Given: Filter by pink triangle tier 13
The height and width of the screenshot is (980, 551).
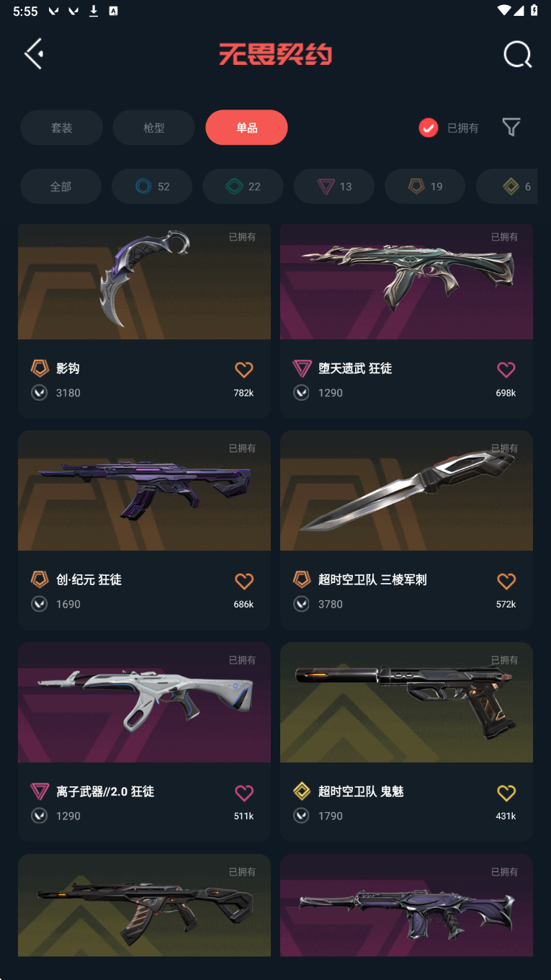Looking at the screenshot, I should (334, 187).
